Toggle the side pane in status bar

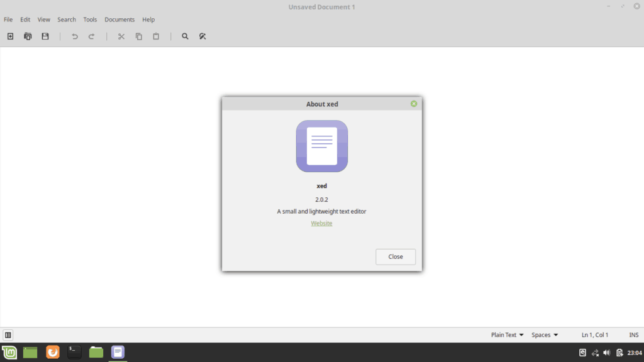[8, 335]
